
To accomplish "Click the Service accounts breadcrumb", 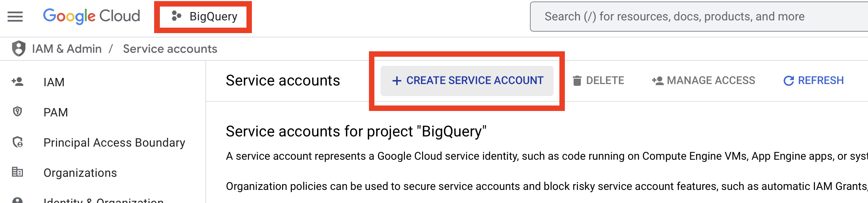I will click(170, 49).
